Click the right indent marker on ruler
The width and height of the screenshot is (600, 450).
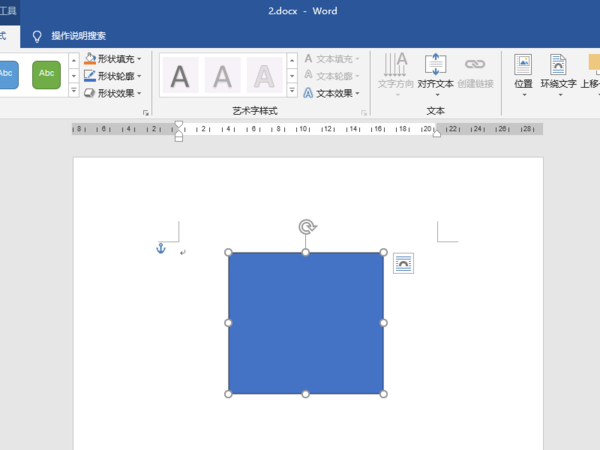tap(437, 133)
